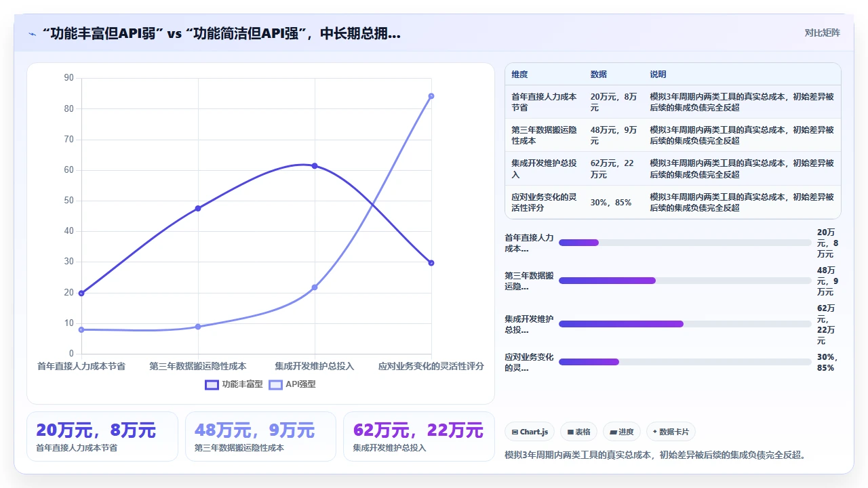
Task: Click the y-axis value 0
Action: click(71, 354)
